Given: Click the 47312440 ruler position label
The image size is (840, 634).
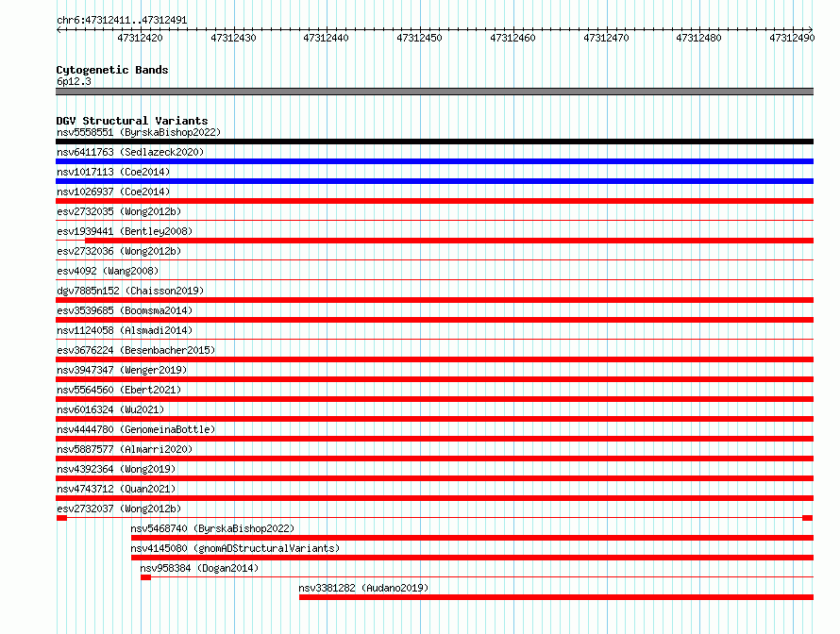Looking at the screenshot, I should 326,38.
